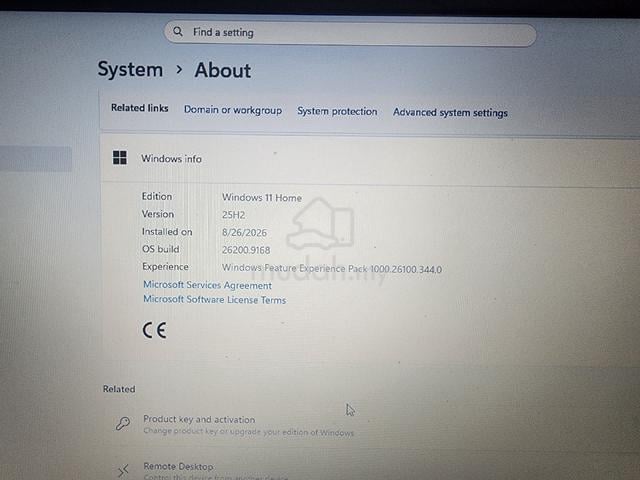Select the version value 25H2
Image resolution: width=640 pixels, height=480 pixels.
[233, 215]
